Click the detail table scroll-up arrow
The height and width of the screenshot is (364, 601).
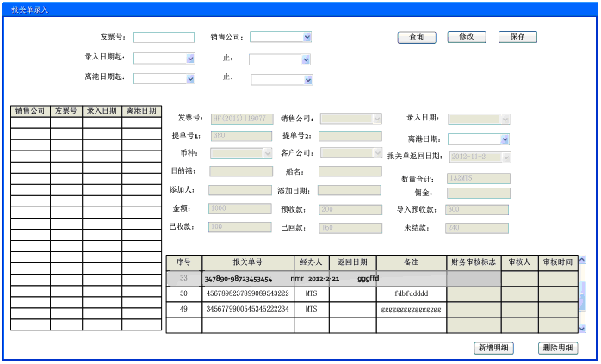point(582,260)
